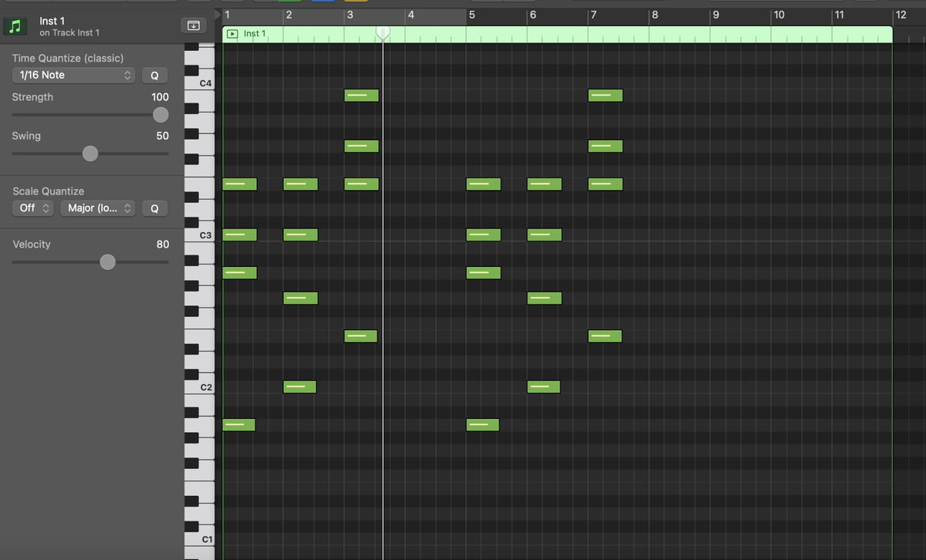Viewport: 926px width, 560px height.
Task: Select the highest note in bar 7
Action: click(605, 95)
